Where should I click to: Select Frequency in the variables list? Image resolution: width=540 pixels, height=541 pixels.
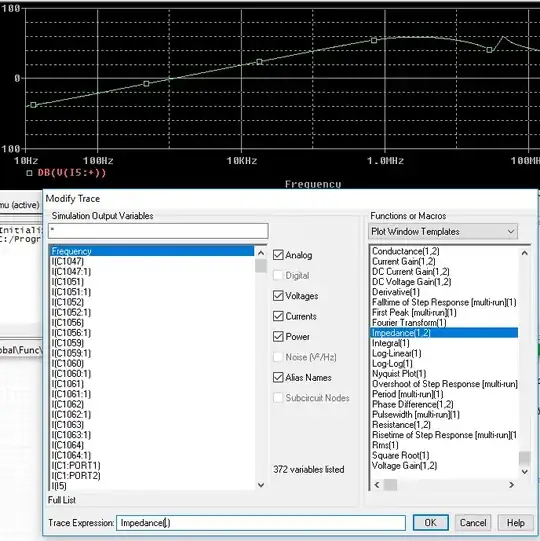tap(152, 251)
